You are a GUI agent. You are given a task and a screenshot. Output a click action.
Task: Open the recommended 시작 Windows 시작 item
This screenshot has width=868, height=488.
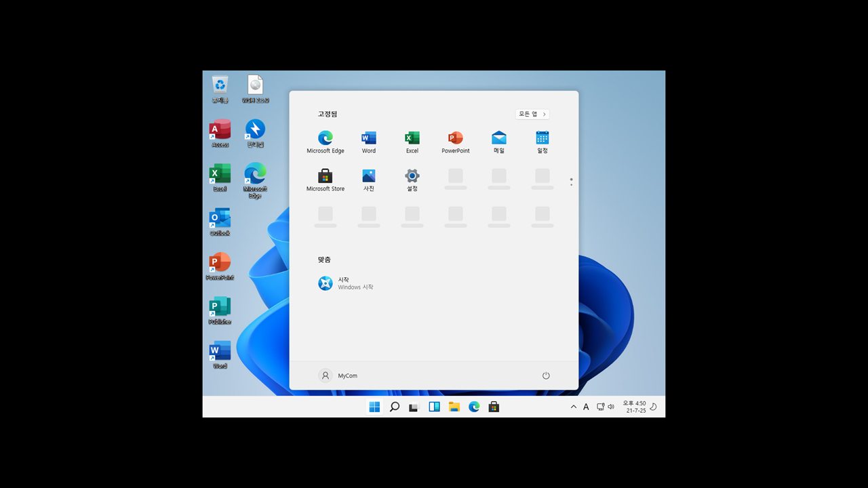click(x=346, y=283)
